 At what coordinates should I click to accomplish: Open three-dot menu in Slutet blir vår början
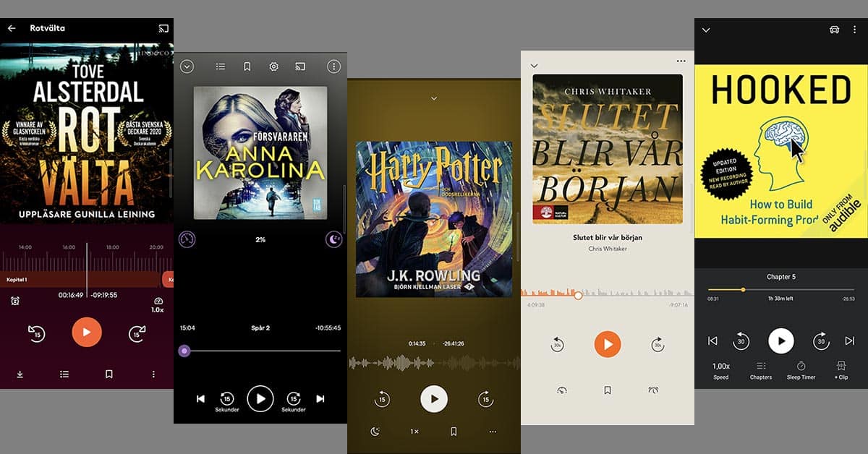(681, 61)
